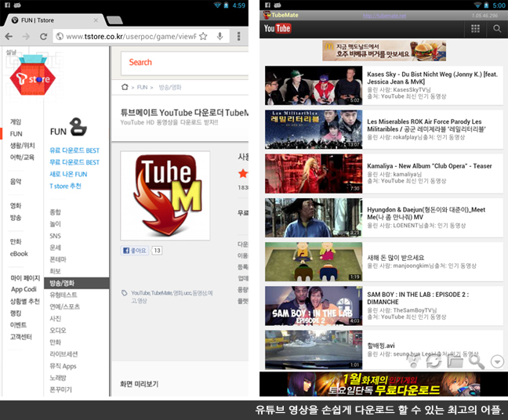
Task: Open a new browser tab
Action: tap(114, 20)
